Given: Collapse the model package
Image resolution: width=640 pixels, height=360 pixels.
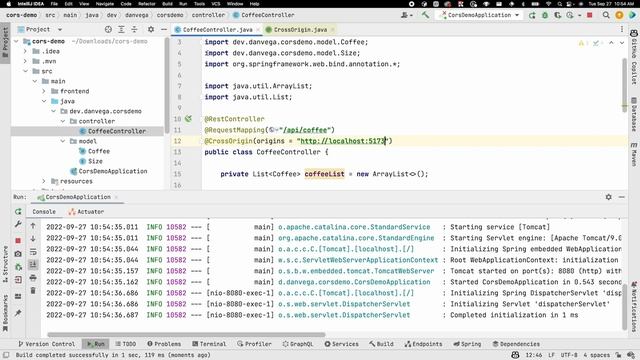Looking at the screenshot, I should click(63, 141).
